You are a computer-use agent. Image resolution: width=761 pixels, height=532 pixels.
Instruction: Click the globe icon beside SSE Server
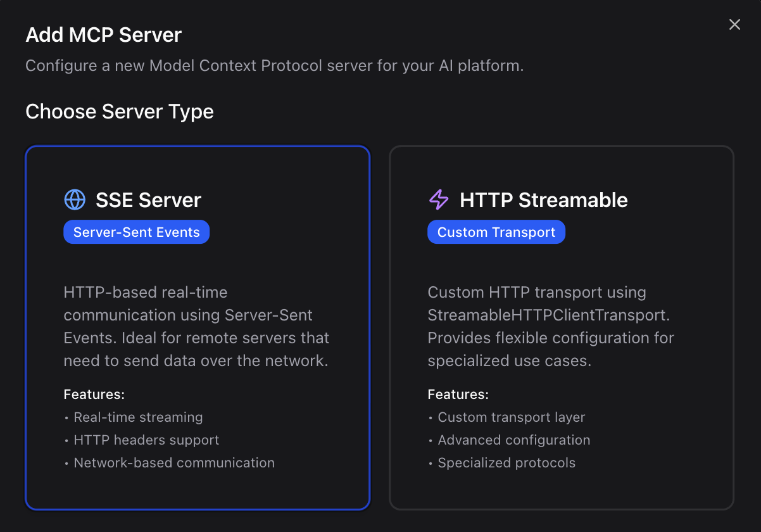(x=74, y=199)
